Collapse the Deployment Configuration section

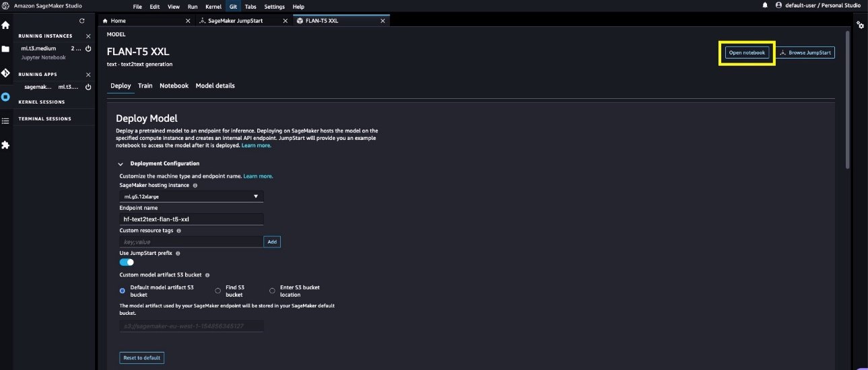coord(121,163)
